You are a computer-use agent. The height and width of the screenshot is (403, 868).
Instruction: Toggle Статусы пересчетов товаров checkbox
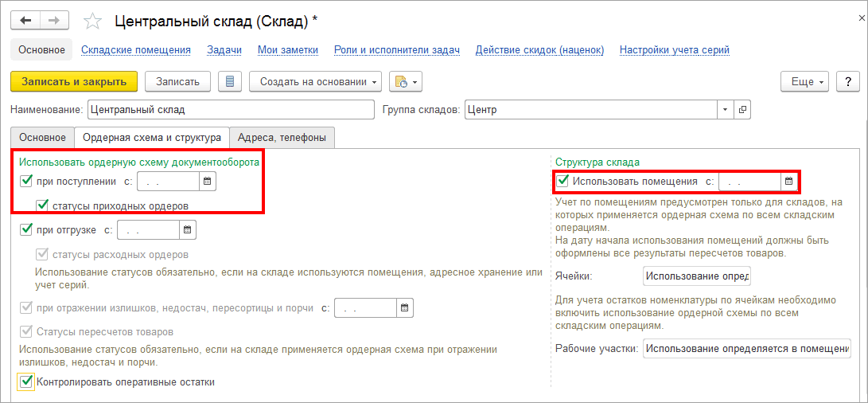click(x=26, y=332)
